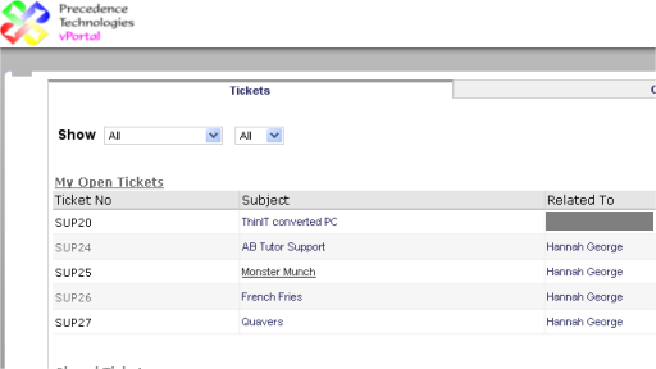Select the tab right of Tickets

554,90
